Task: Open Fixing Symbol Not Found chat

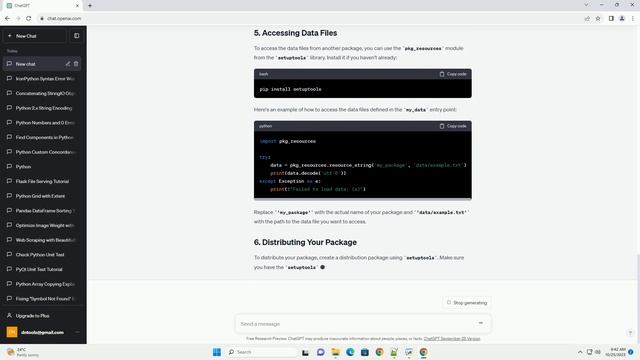Action: [x=43, y=299]
